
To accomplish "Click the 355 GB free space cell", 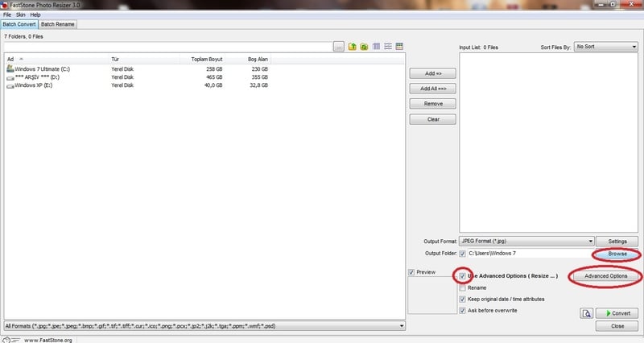I will click(259, 77).
